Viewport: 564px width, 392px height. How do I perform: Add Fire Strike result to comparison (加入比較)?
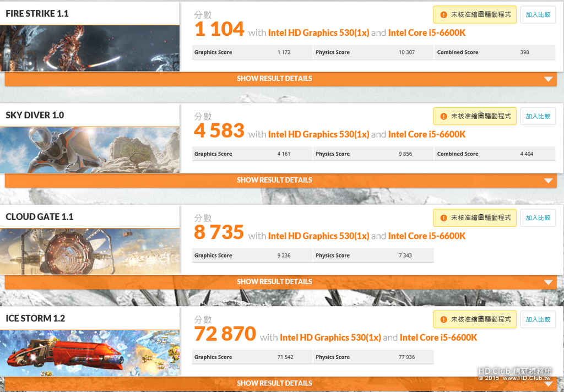(x=538, y=15)
